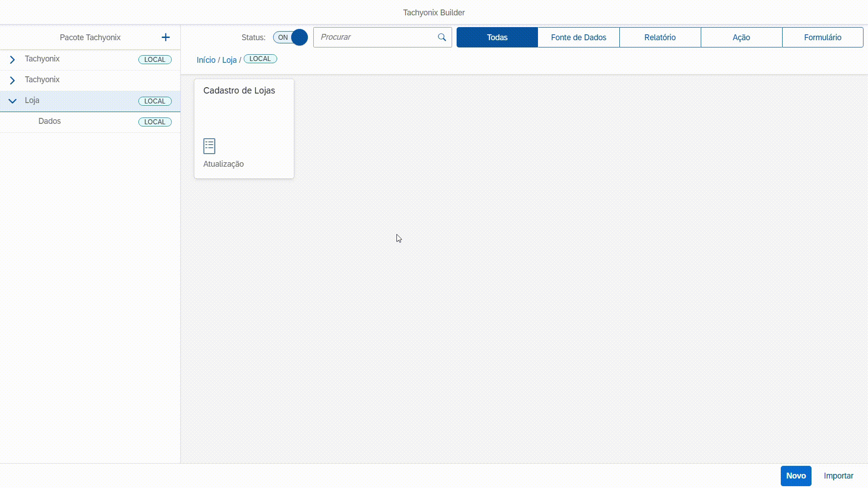This screenshot has height=488, width=868.
Task: Switch to the Relatório tab
Action: click(x=660, y=38)
